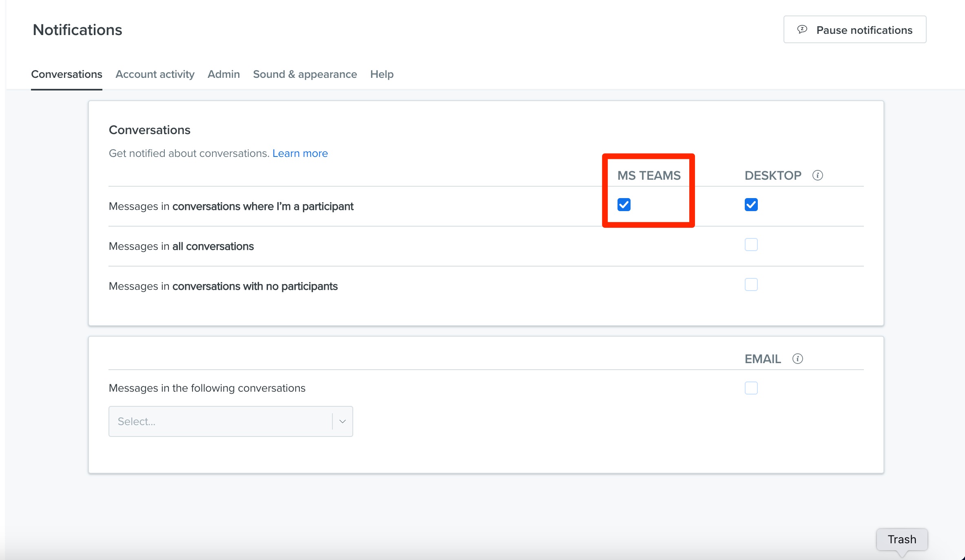Viewport: 965px width, 560px height.
Task: Open the Learn more link
Action: 300,153
